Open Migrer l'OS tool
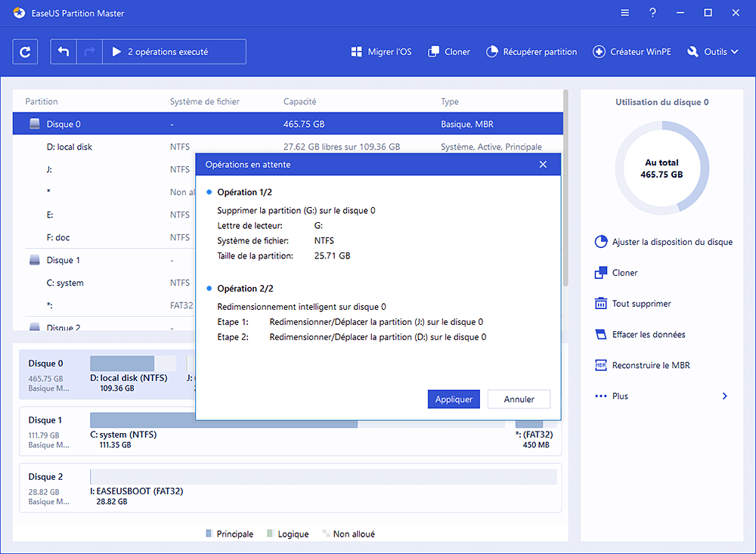This screenshot has height=554, width=756. (x=381, y=52)
